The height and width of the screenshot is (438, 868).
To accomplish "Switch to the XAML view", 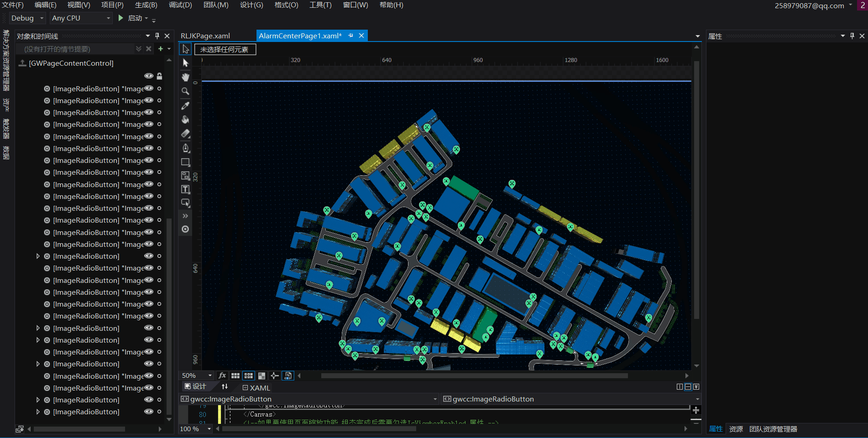I will (x=256, y=388).
